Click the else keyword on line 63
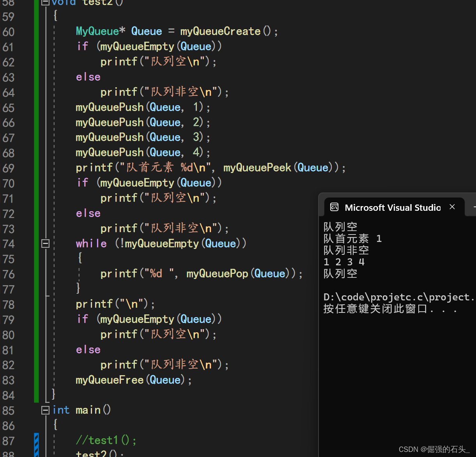This screenshot has height=457, width=476. click(x=88, y=77)
